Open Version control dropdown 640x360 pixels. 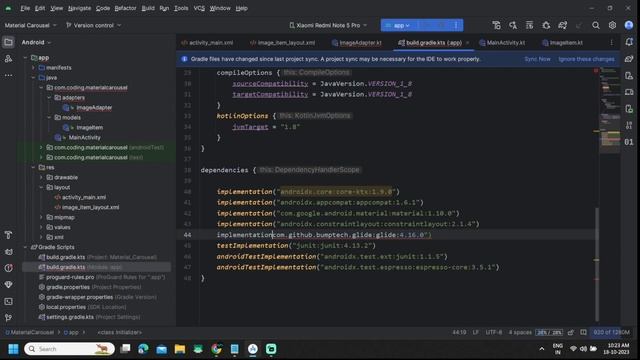pyautogui.click(x=93, y=25)
